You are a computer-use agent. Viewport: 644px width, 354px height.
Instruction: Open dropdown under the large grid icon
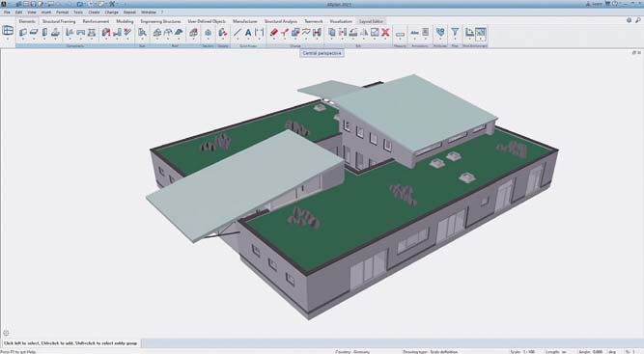tap(8, 40)
